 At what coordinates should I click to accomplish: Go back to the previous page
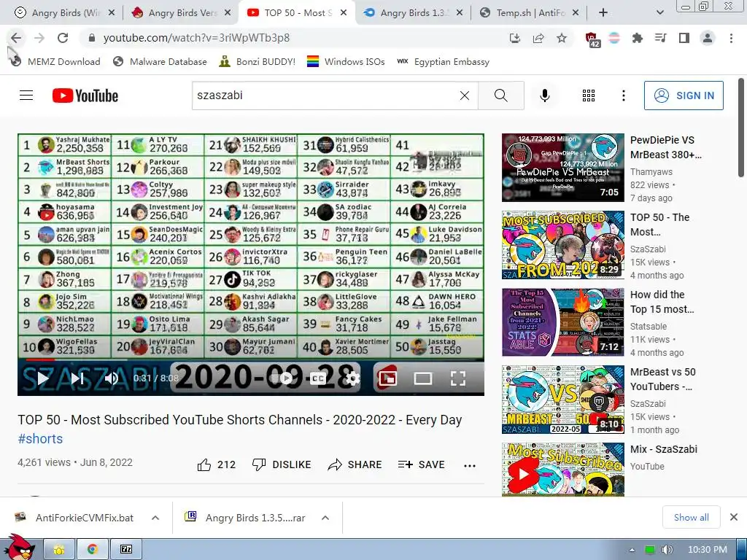(16, 38)
